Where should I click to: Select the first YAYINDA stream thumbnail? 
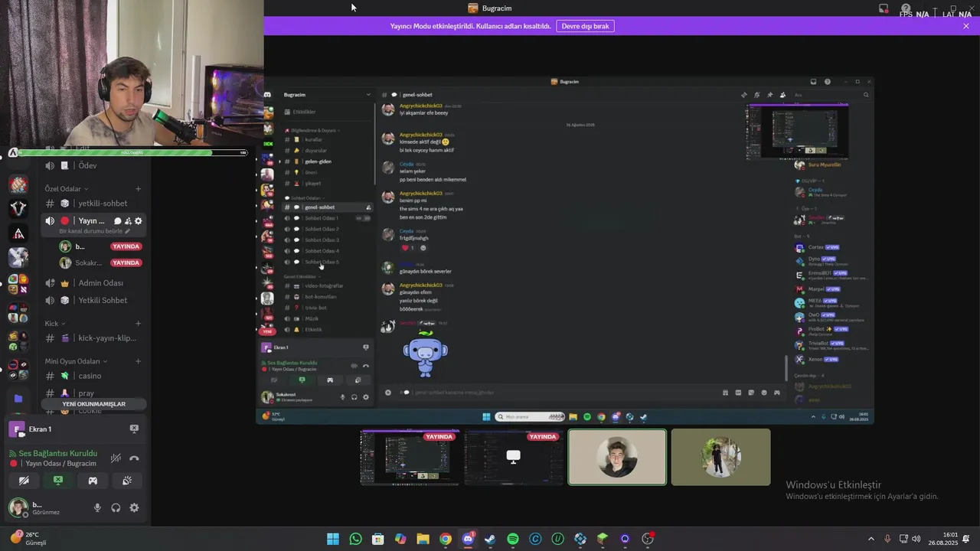(410, 457)
